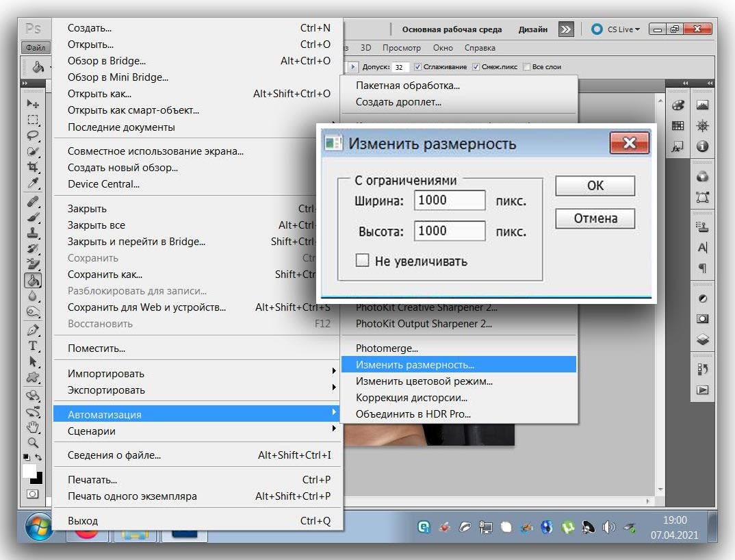Open the Swatches grid panel icon
The height and width of the screenshot is (560, 735).
(678, 126)
